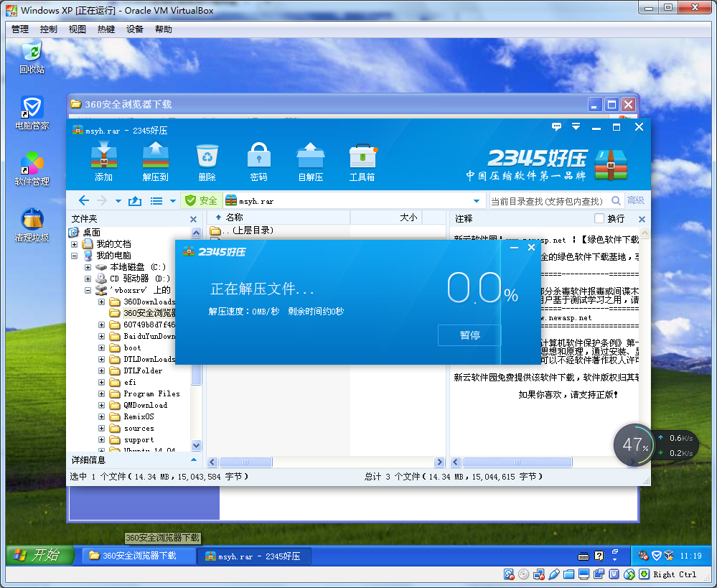717x588 pixels.
Task: Click the 添加 (Add) toolbar icon
Action: tap(104, 161)
